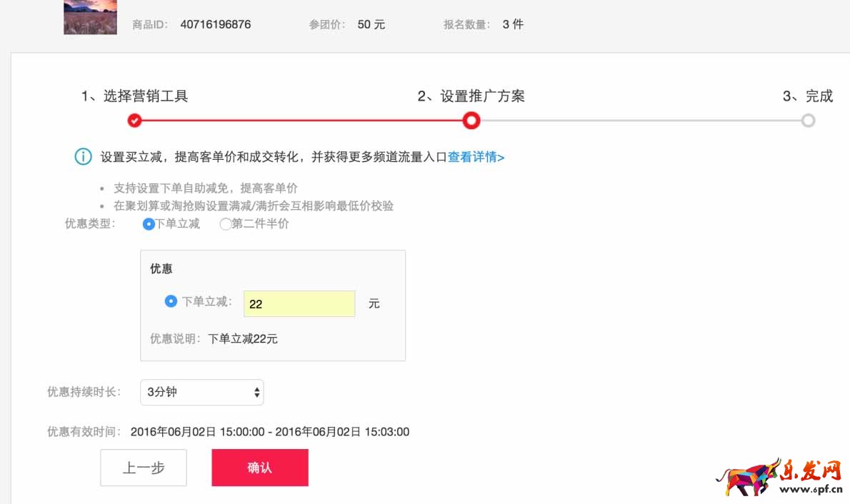Image resolution: width=850 pixels, height=504 pixels.
Task: Click the colorful bull watermark logo
Action: coord(749,475)
